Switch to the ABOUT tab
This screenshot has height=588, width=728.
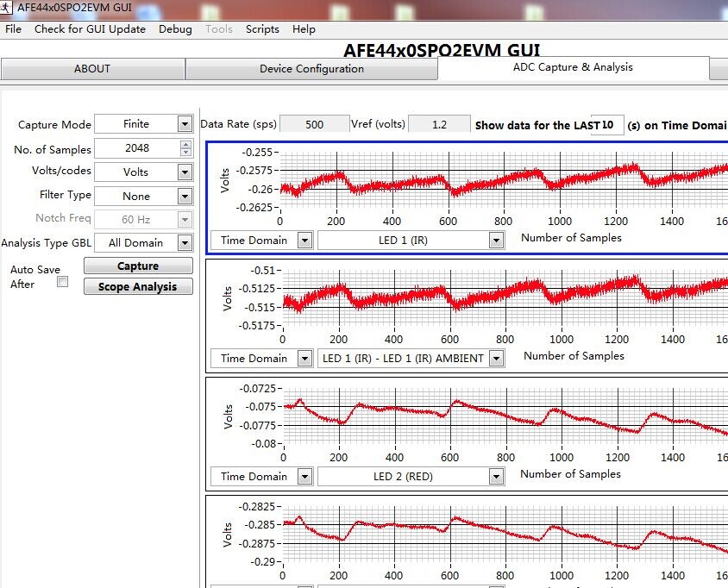(x=92, y=69)
